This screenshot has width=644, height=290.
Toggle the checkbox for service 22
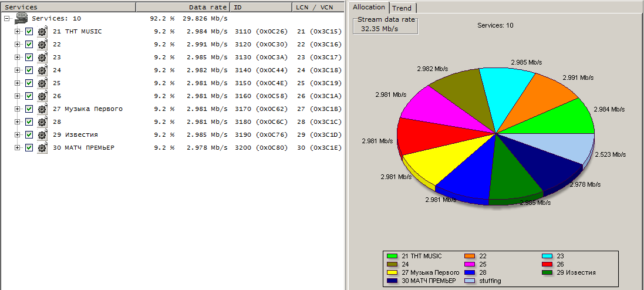(x=29, y=45)
